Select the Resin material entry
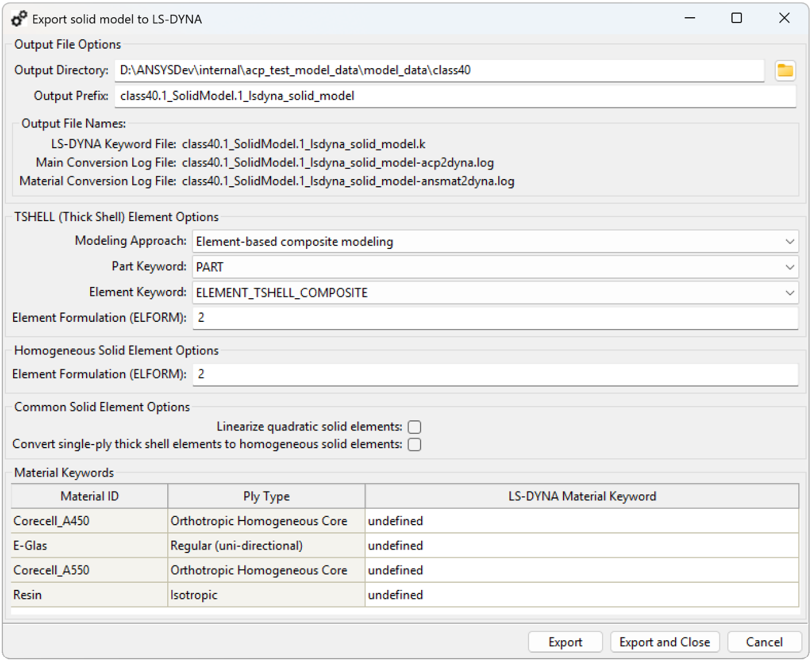 89,595
